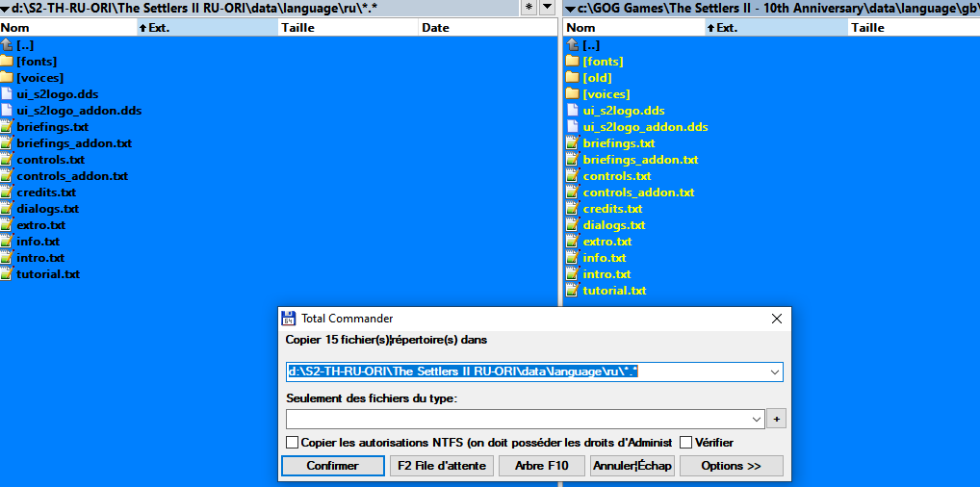Click the parent directory arrow icon in right panel
This screenshot has height=487, width=980.
point(573,44)
